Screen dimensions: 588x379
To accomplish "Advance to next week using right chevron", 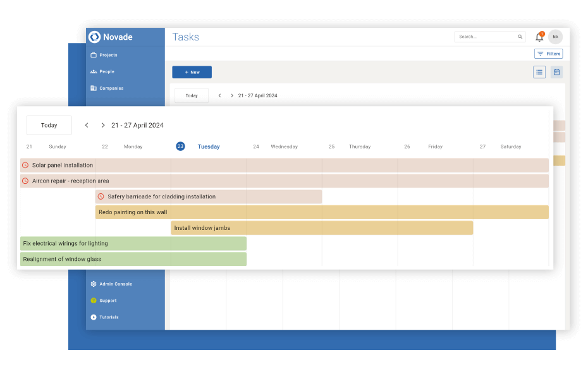I will point(102,125).
